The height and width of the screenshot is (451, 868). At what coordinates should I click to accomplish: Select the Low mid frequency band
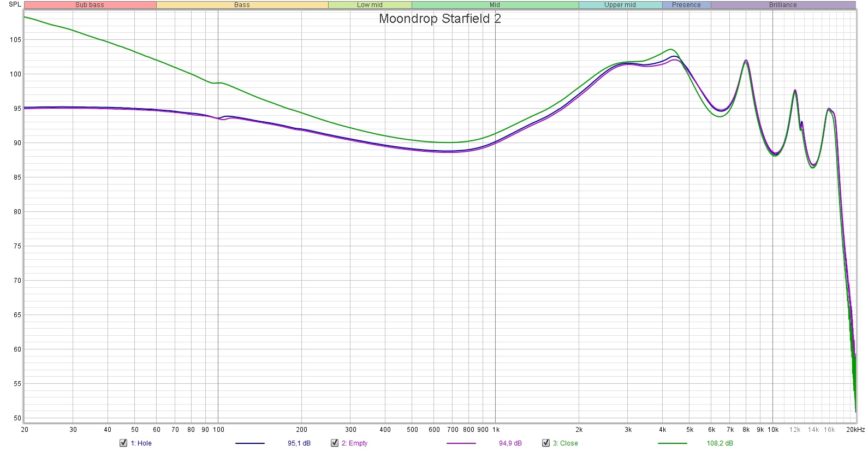370,5
